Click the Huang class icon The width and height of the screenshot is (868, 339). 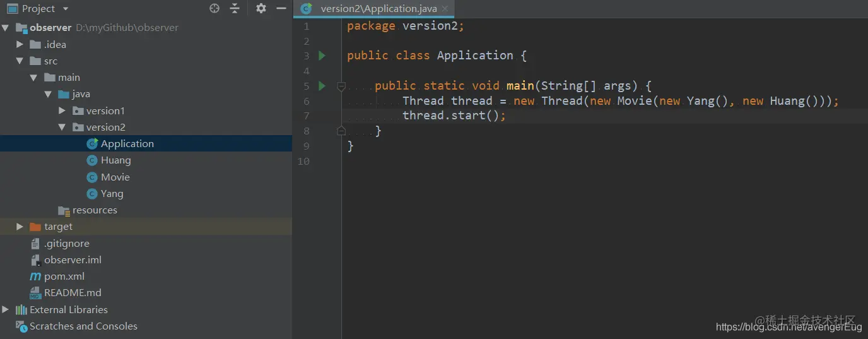tap(92, 160)
